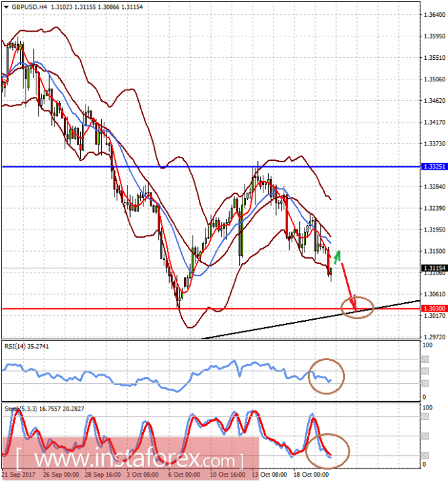The width and height of the screenshot is (448, 482).
Task: Click the Stochastic 80 level label
Action: [425, 417]
